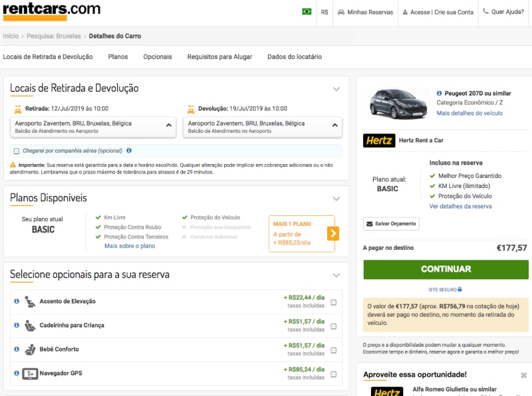Check the Navegador GPS option

click(334, 374)
